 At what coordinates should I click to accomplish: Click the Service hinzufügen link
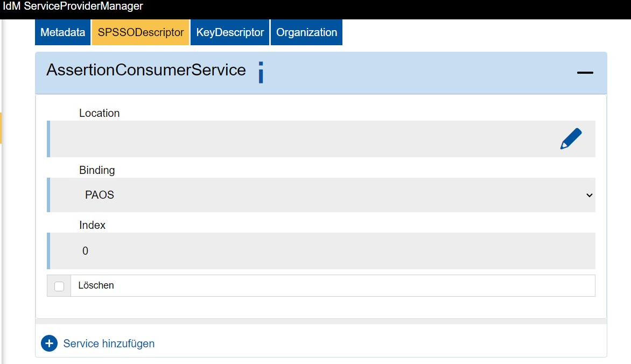tap(108, 343)
